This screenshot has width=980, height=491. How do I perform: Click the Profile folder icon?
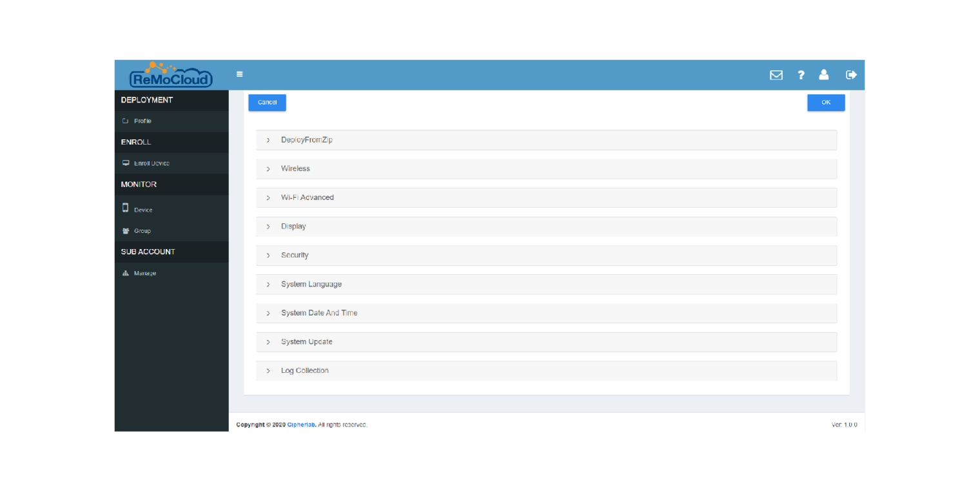click(126, 121)
